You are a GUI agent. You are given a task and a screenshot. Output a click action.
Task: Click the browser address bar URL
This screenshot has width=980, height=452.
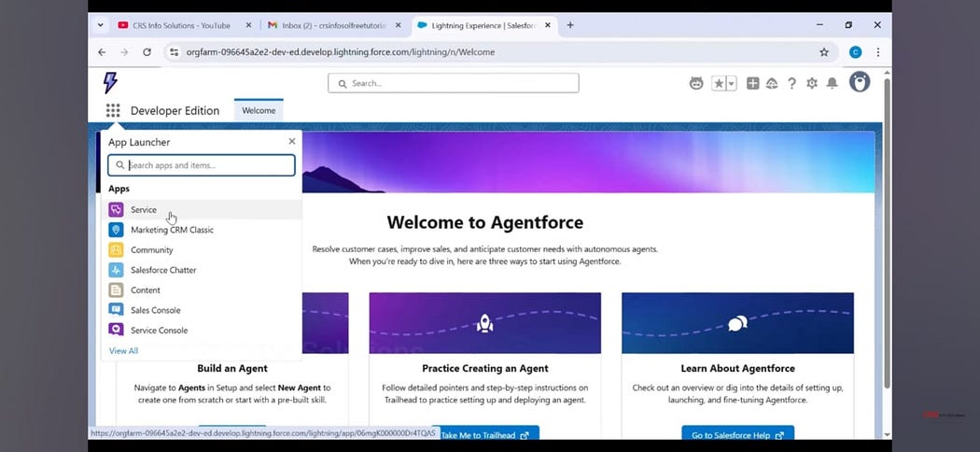341,52
